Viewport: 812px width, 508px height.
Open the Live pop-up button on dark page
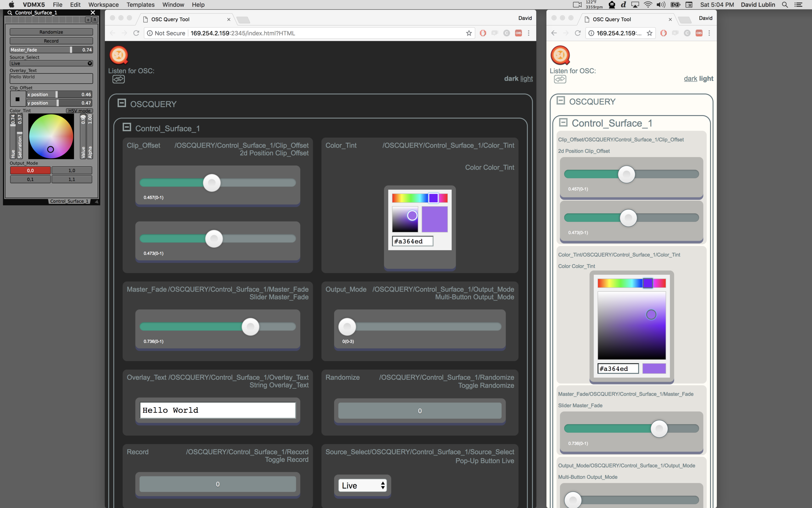tap(362, 486)
